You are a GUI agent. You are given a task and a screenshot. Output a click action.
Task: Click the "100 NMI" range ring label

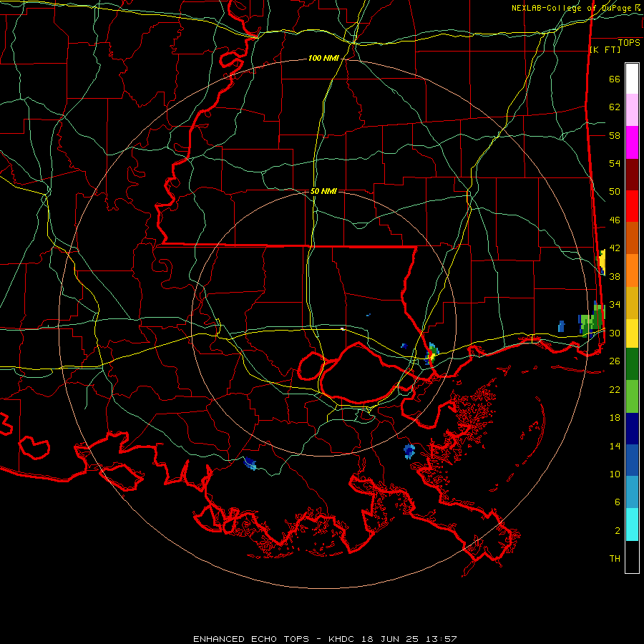[x=323, y=59]
